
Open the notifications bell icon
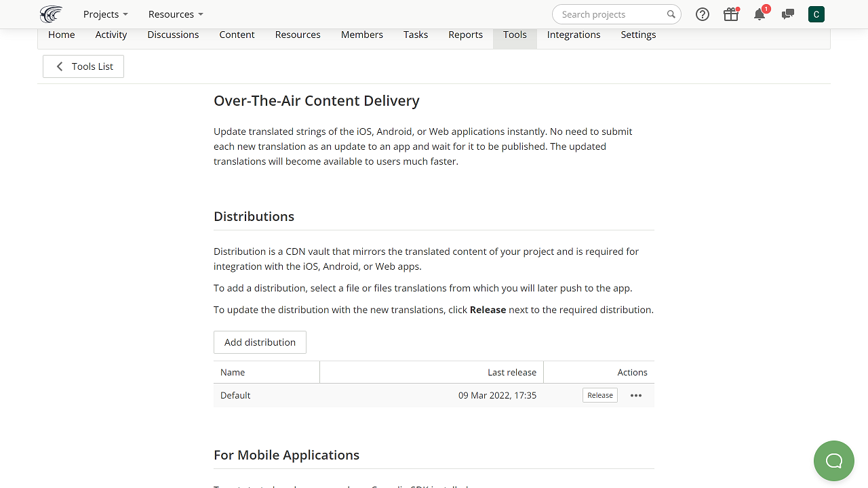click(759, 14)
